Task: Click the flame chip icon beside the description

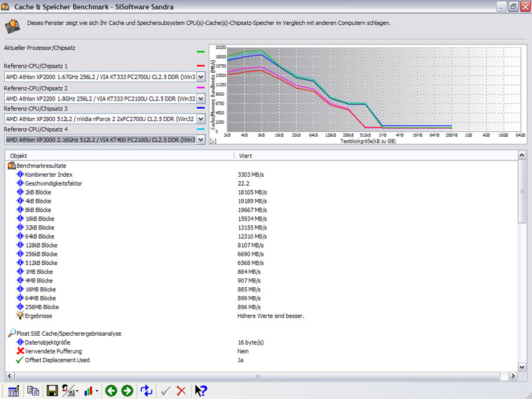Action: tap(12, 26)
